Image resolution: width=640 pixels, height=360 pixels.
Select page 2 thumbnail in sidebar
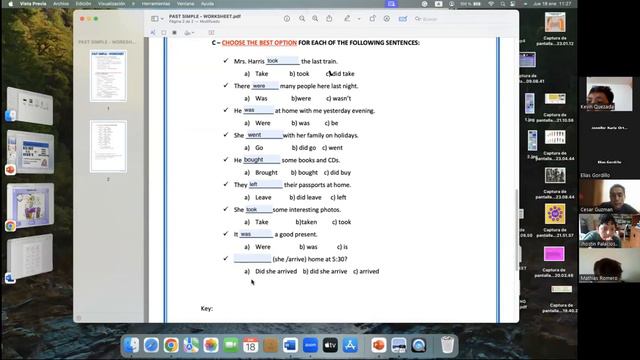click(108, 146)
